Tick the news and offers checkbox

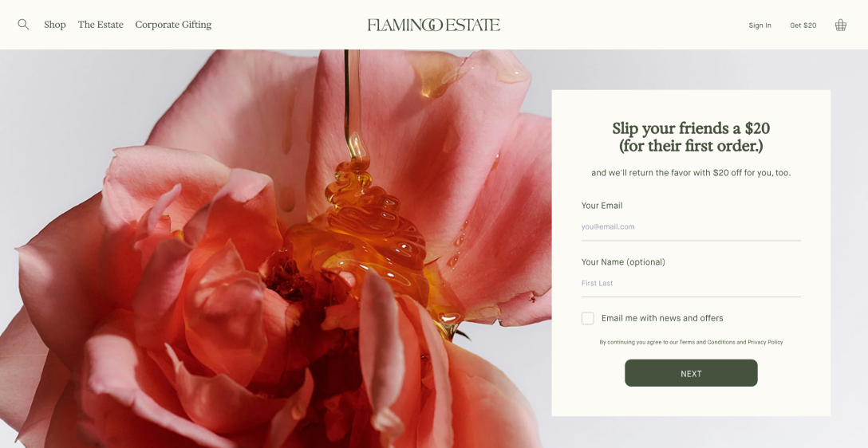pyautogui.click(x=588, y=318)
